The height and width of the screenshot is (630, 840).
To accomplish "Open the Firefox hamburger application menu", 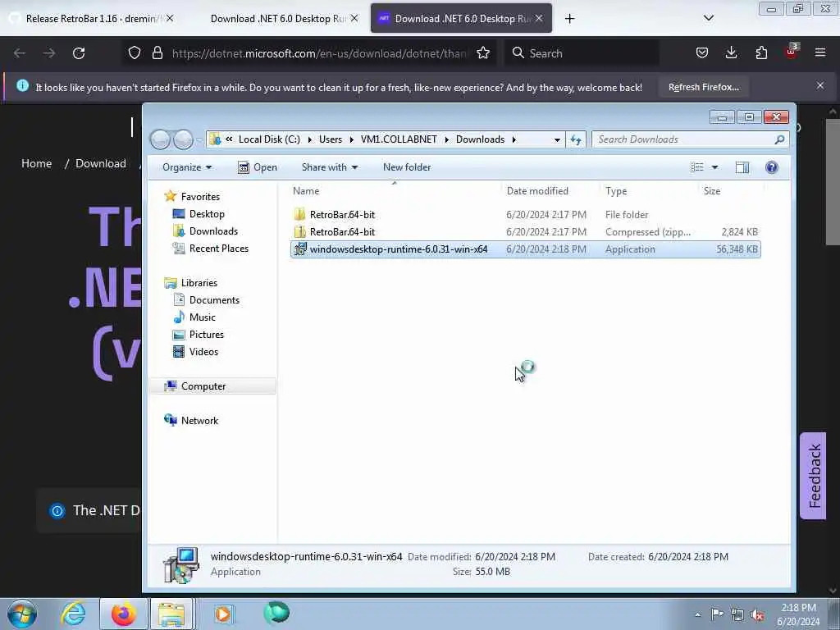I will pos(820,52).
